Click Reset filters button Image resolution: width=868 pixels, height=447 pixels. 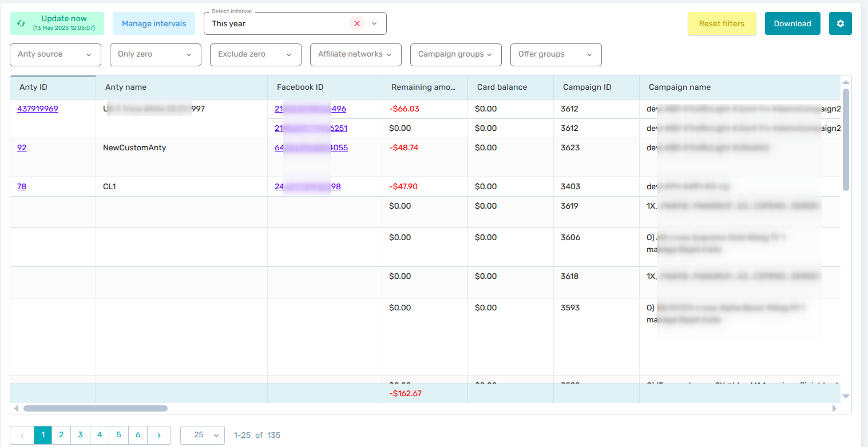pos(722,23)
